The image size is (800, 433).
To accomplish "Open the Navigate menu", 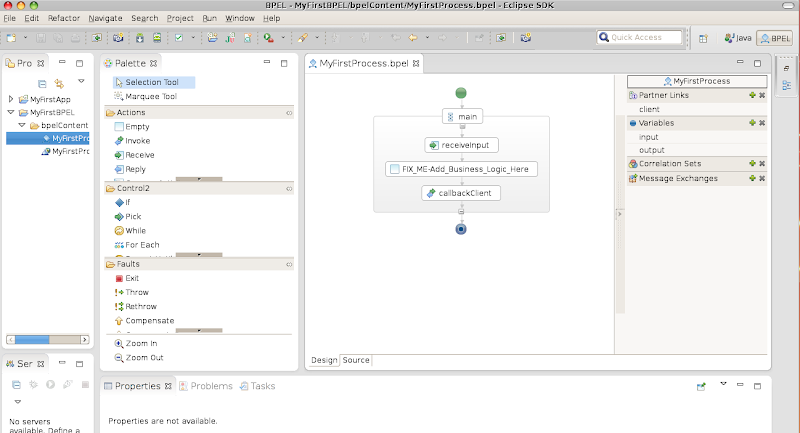I will (x=105, y=18).
